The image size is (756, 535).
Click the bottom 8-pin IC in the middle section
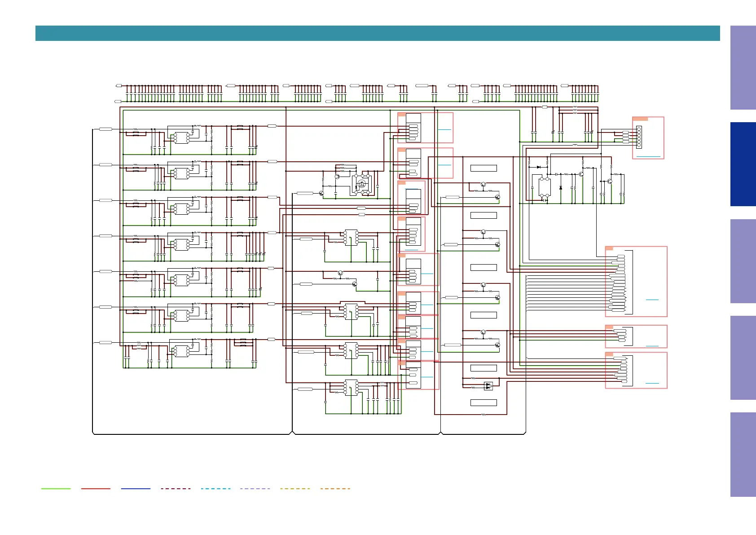[351, 387]
